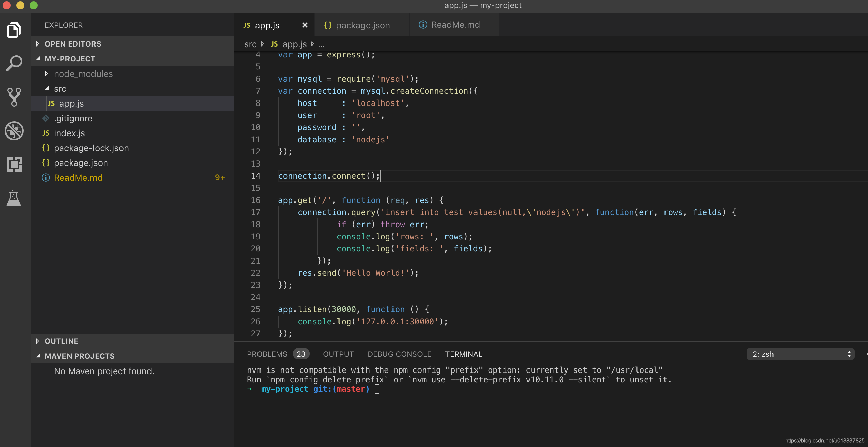This screenshot has width=868, height=447.
Task: Click line number 14 in gutter
Action: 255,176
